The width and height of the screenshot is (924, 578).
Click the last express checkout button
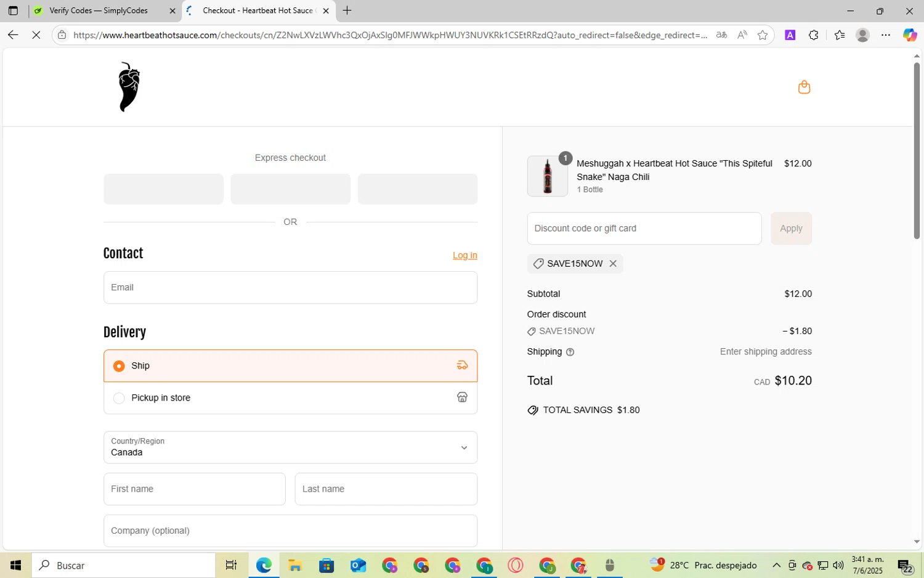[418, 189]
